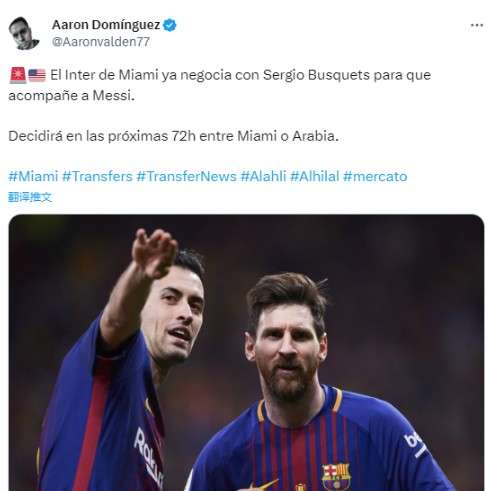489x491 pixels.
Task: Open the #Alahli hashtag
Action: [x=263, y=176]
